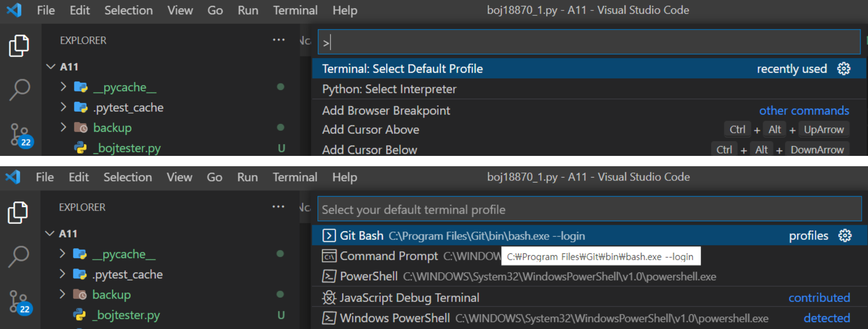Image resolution: width=868 pixels, height=329 pixels.
Task: Click Explorer activity icon in the profile picker window
Action: 18,212
